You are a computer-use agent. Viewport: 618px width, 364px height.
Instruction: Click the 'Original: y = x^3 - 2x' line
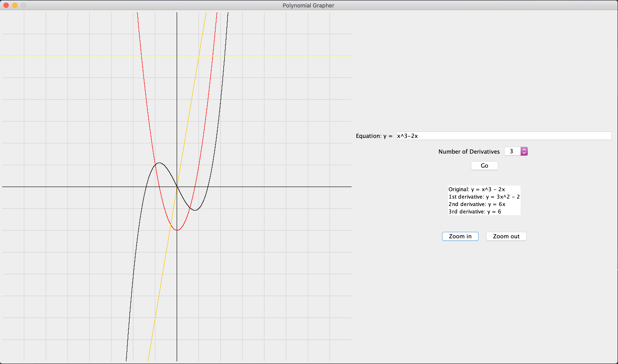click(x=476, y=189)
